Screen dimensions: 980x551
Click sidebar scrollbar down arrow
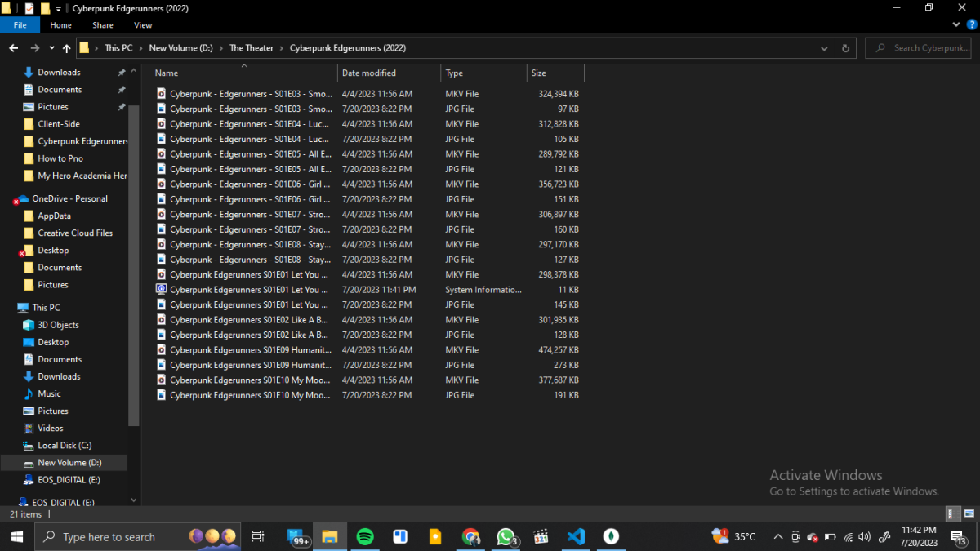click(x=134, y=500)
